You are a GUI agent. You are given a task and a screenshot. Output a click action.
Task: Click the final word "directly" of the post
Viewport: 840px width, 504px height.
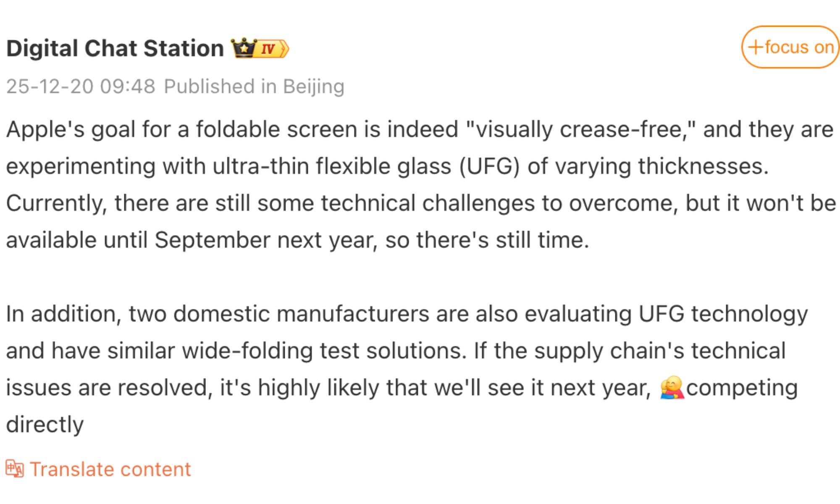point(45,424)
